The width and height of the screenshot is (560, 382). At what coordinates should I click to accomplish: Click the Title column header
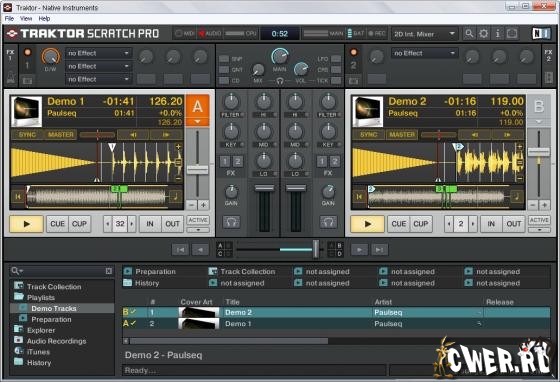232,302
